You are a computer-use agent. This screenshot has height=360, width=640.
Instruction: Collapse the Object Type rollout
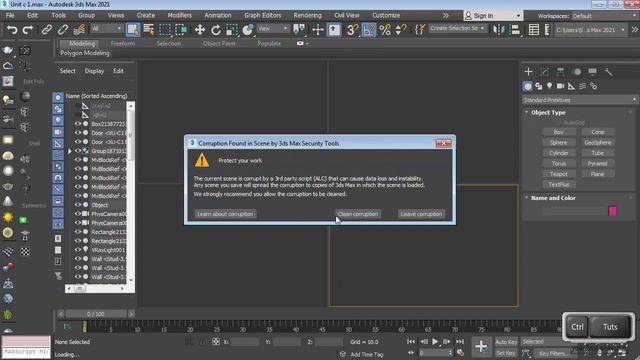tap(527, 112)
